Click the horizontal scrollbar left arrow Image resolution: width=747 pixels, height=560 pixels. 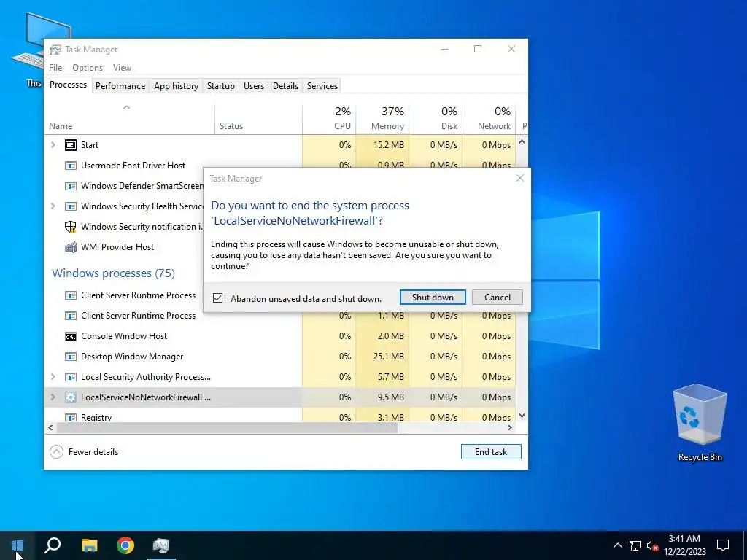coord(50,428)
